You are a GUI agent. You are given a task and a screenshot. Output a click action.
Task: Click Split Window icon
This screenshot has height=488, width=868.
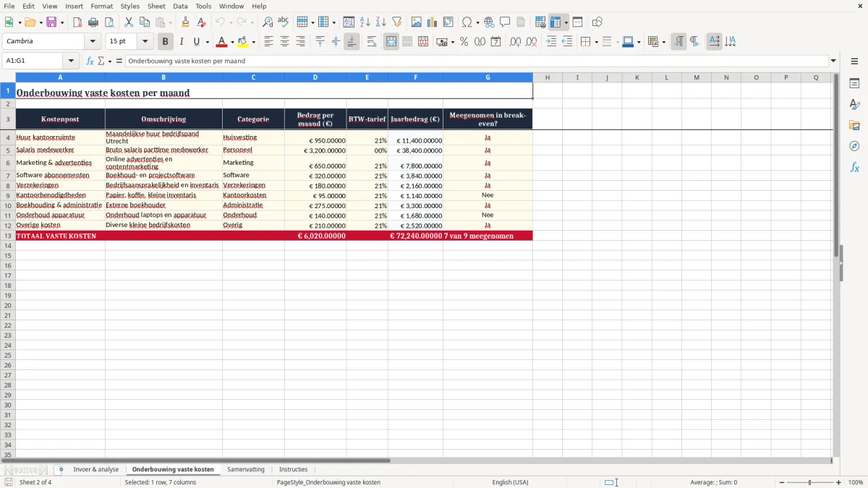pyautogui.click(x=577, y=22)
